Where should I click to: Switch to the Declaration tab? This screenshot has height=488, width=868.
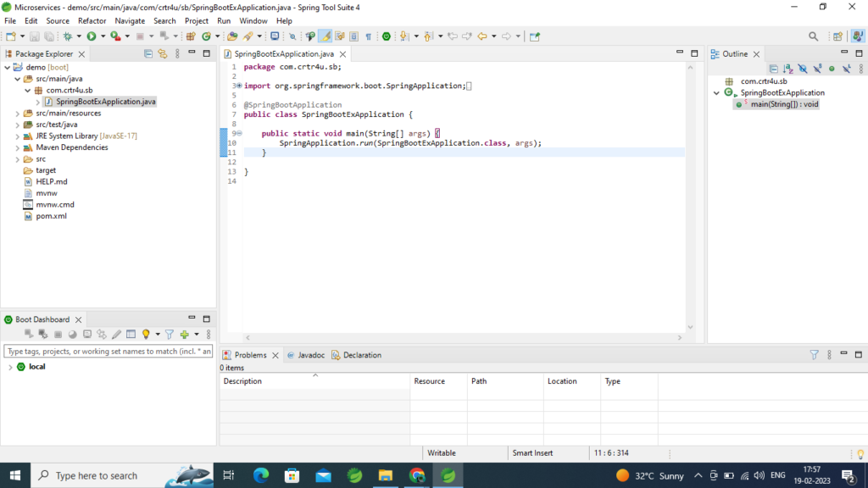(357, 355)
